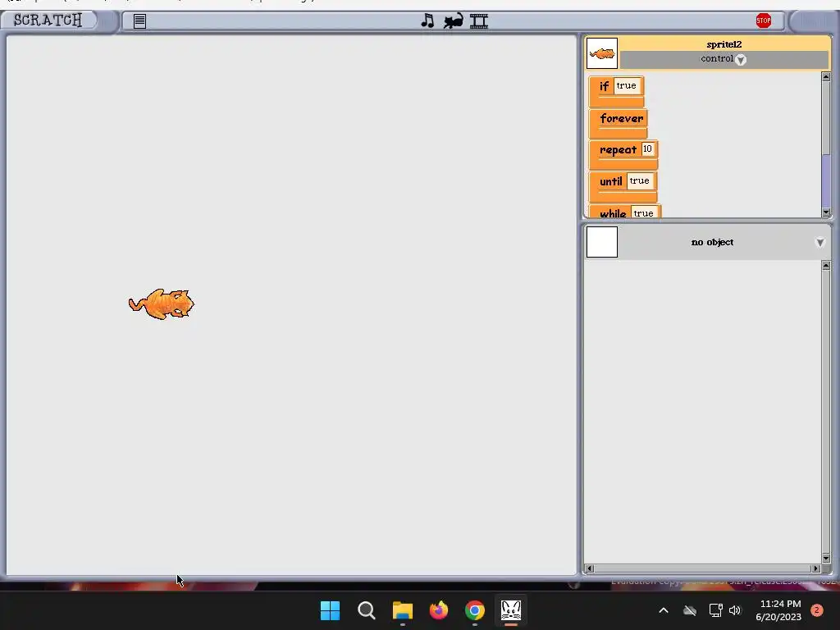This screenshot has width=840, height=630.
Task: Click the speaker volume tray icon
Action: pyautogui.click(x=735, y=610)
